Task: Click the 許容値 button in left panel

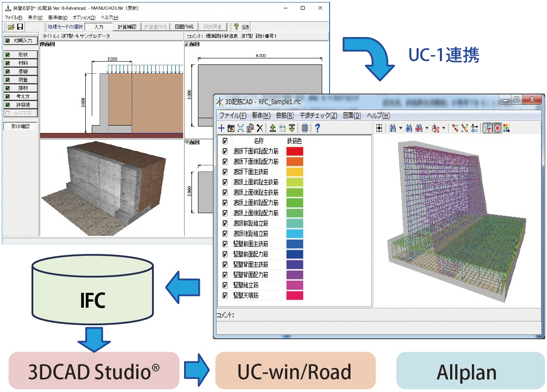Action: 20,105
